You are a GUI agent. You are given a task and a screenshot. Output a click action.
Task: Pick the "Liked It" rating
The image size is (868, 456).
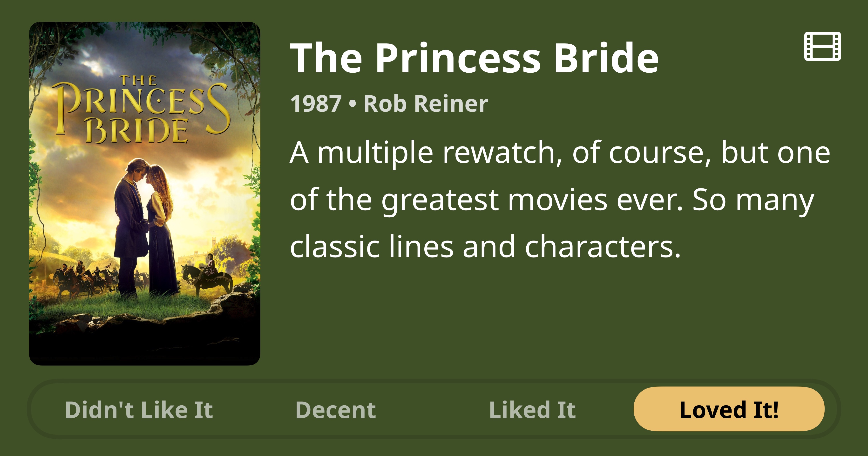point(532,410)
